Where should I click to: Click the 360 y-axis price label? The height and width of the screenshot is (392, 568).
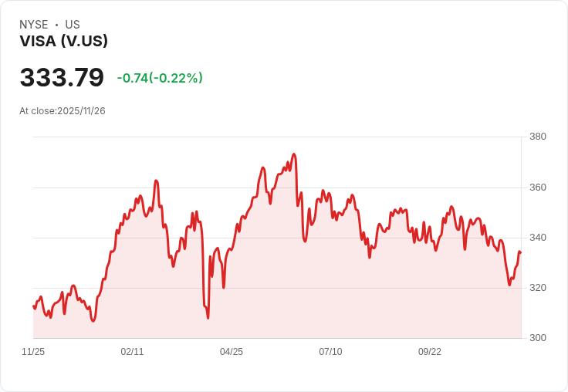(538, 188)
